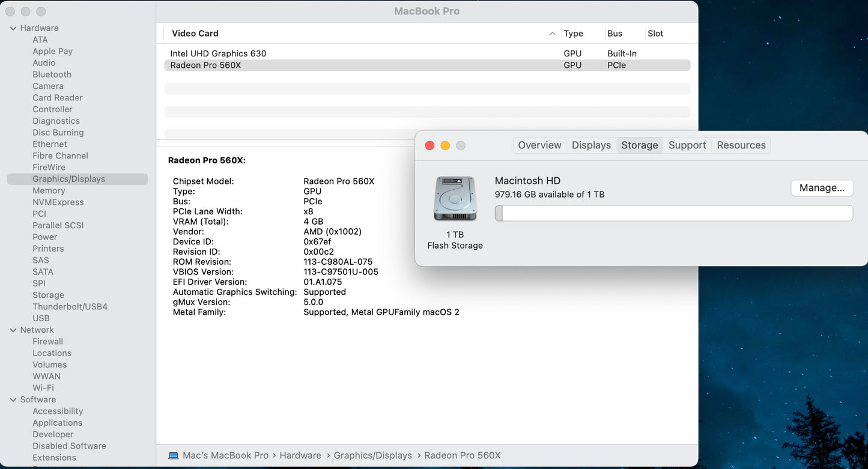Open the Support tab
This screenshot has height=469, width=868.
click(x=687, y=145)
